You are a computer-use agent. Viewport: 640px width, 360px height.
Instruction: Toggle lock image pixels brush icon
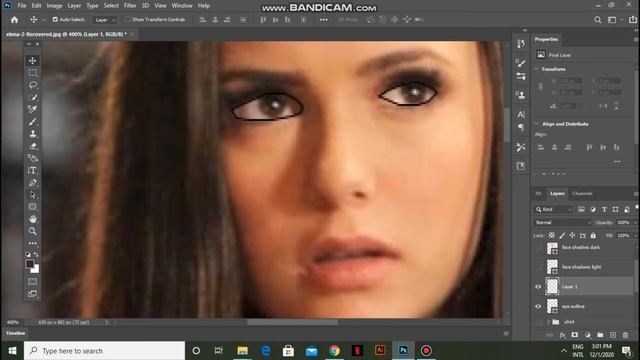click(x=562, y=236)
